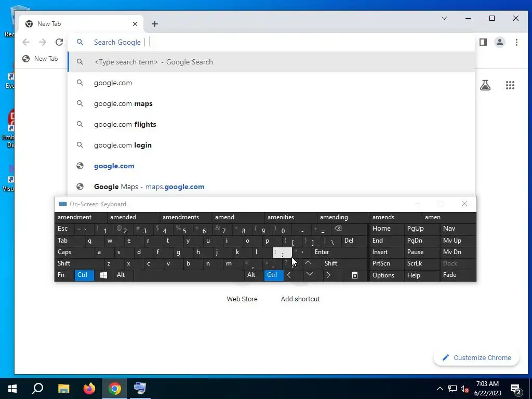Open File Explorer from taskbar
Viewport: 532px width, 399px height.
click(x=63, y=389)
